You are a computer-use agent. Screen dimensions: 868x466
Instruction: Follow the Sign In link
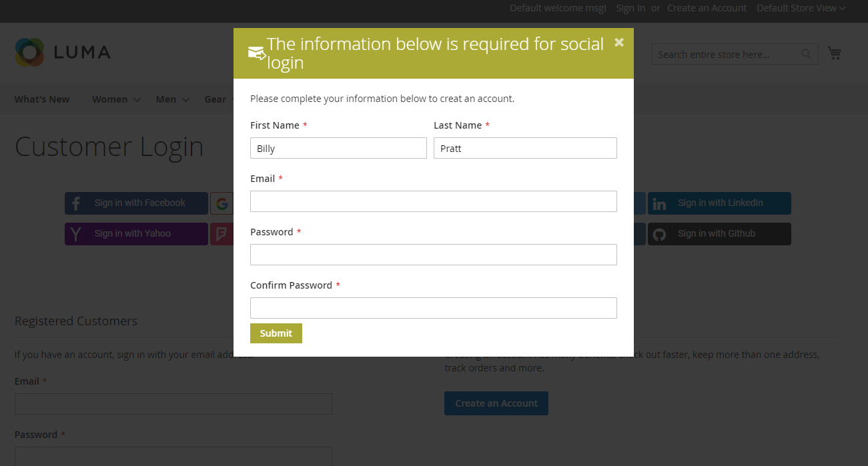(630, 8)
